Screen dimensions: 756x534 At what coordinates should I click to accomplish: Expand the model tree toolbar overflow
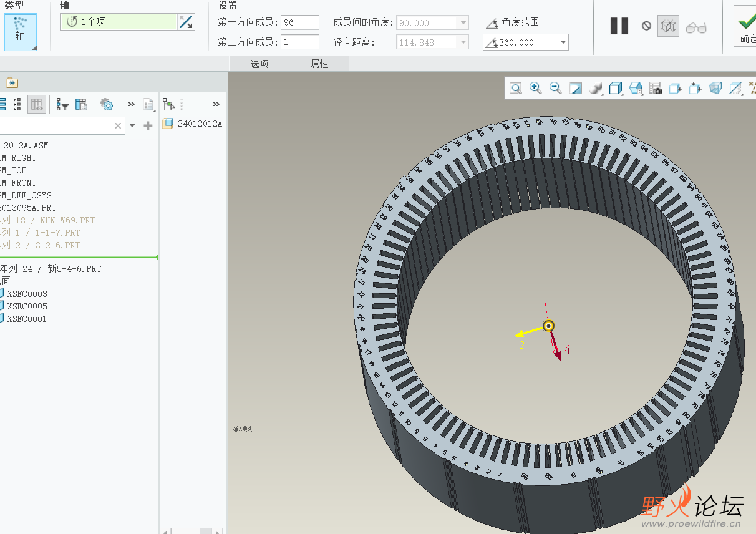pyautogui.click(x=132, y=104)
